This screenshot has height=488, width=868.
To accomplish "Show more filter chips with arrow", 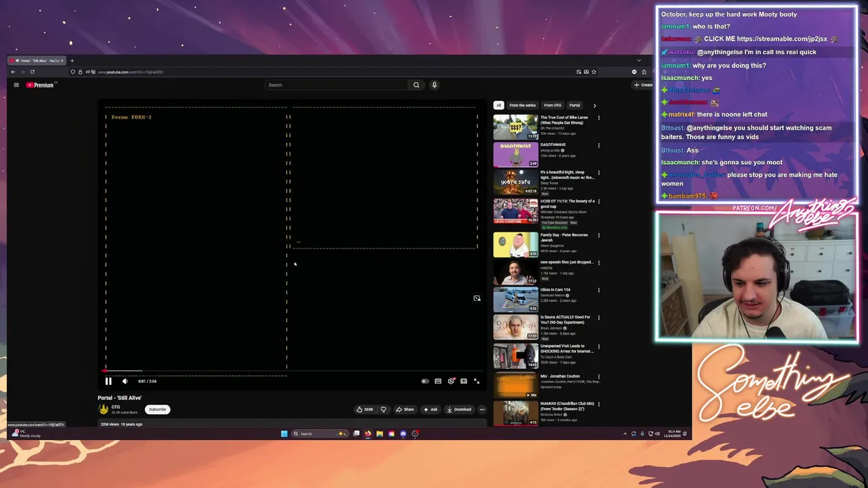I will (x=595, y=105).
